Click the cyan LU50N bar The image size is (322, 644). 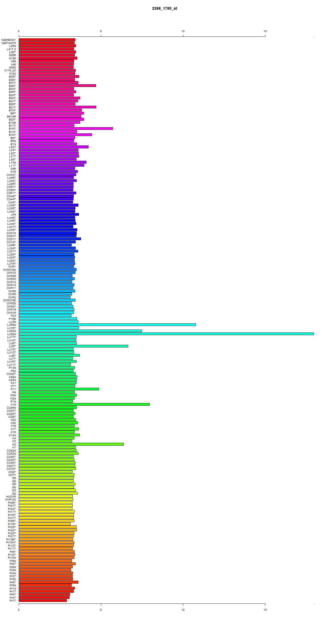click(166, 334)
